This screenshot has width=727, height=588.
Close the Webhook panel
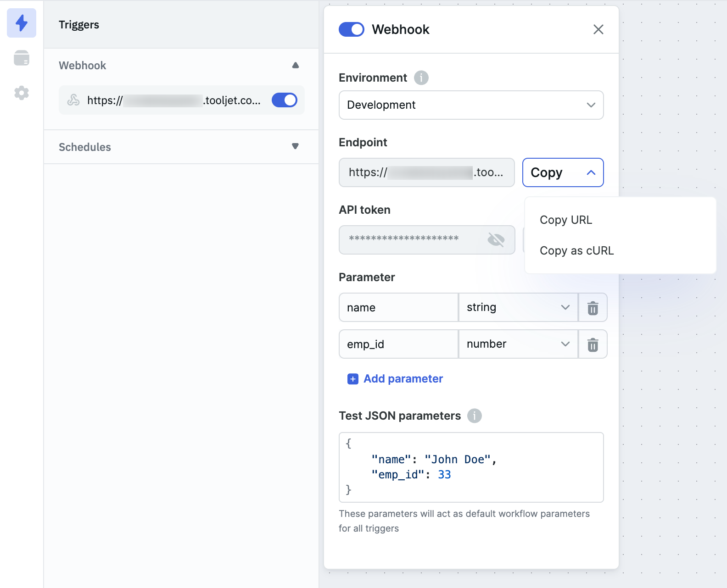(x=598, y=30)
